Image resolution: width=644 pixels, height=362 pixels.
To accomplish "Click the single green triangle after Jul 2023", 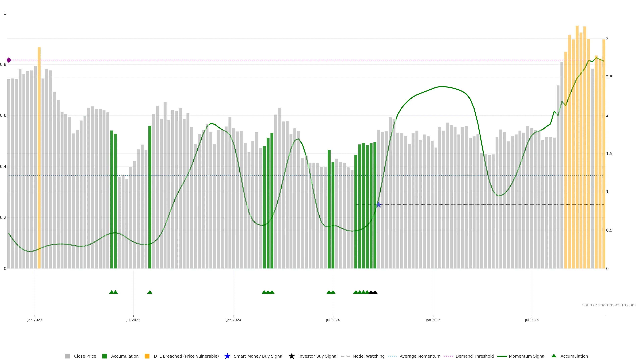I will pos(150,292).
